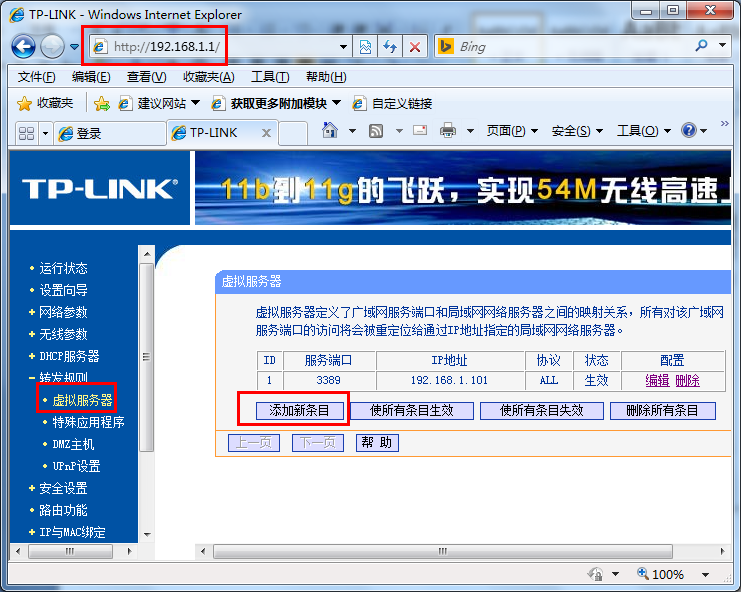The height and width of the screenshot is (592, 741).
Task: Open the 安全(S) command menu
Action: tap(577, 130)
